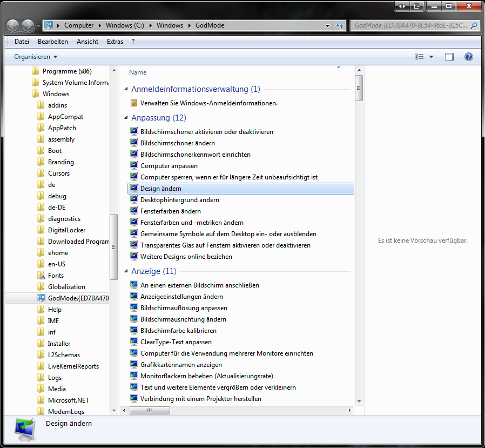Click the icon beside Grafikkartennamen anzeigen

[134, 364]
